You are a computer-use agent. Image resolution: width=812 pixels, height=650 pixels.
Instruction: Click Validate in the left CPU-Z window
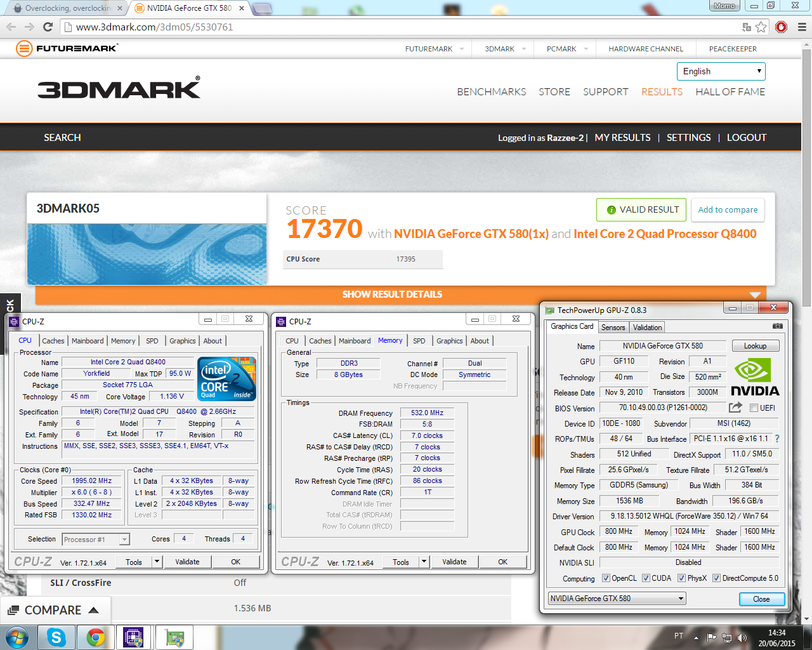[187, 562]
